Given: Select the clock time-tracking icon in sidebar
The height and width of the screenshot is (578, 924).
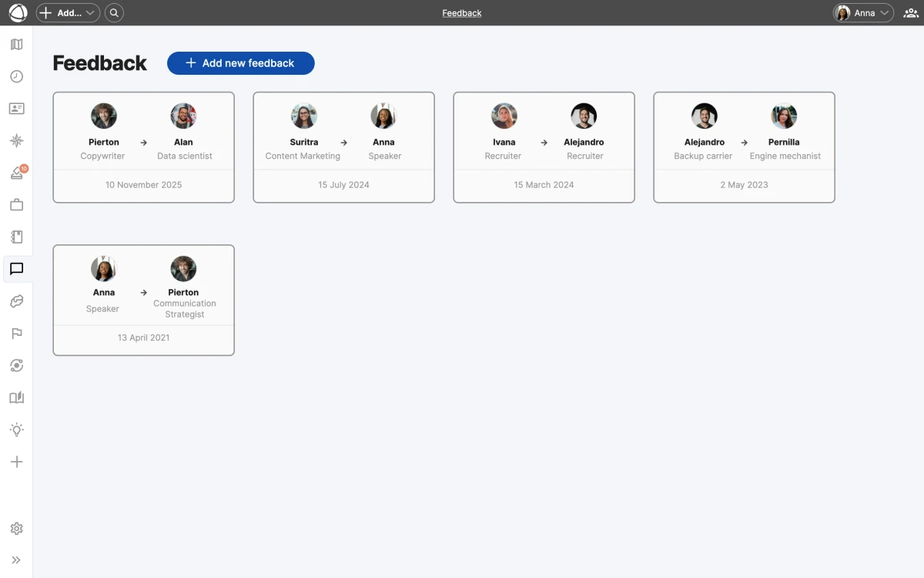Looking at the screenshot, I should tap(16, 76).
